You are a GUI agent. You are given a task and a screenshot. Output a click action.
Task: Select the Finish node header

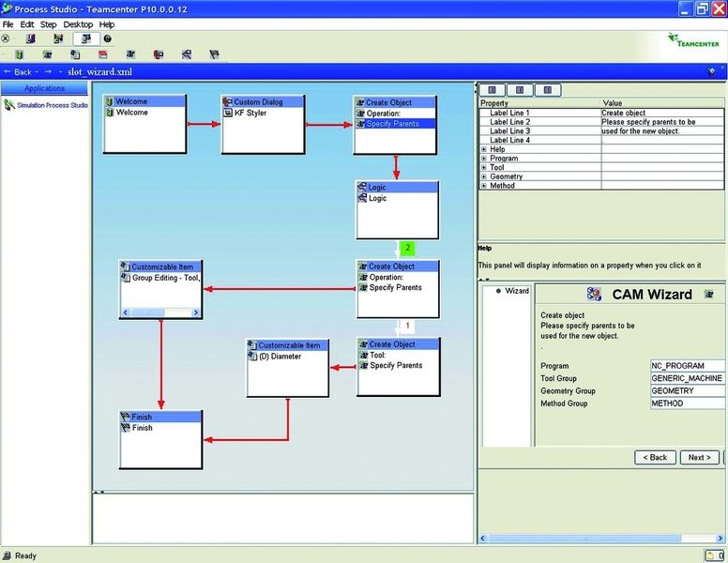click(x=160, y=417)
